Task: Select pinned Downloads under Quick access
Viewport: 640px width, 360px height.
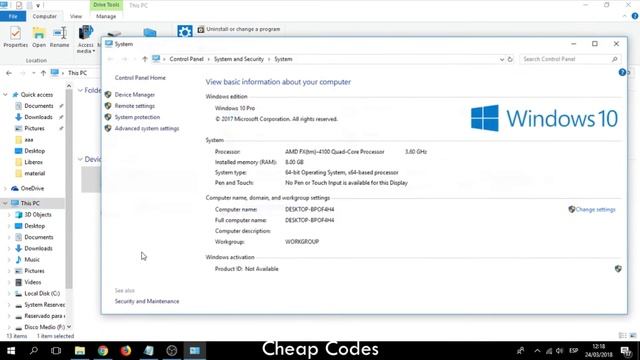Action: 38,117
